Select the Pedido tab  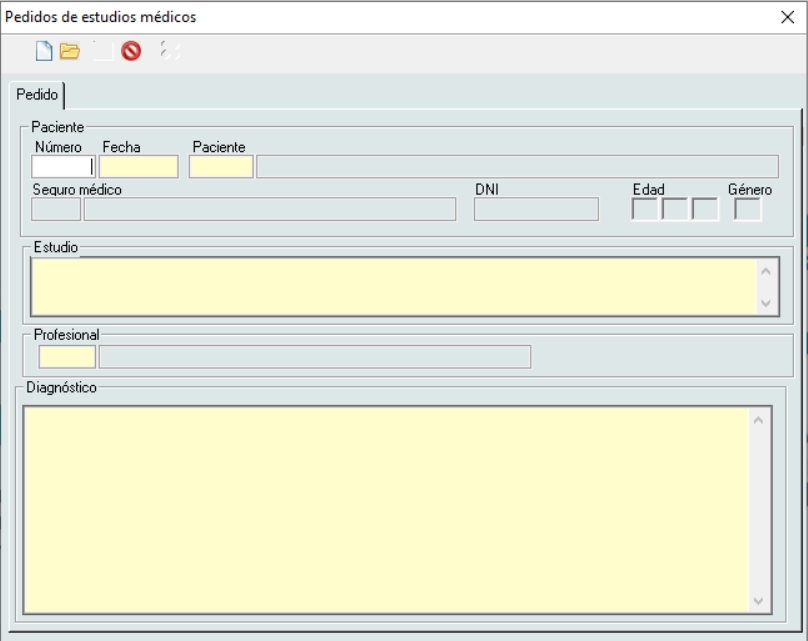click(x=35, y=95)
